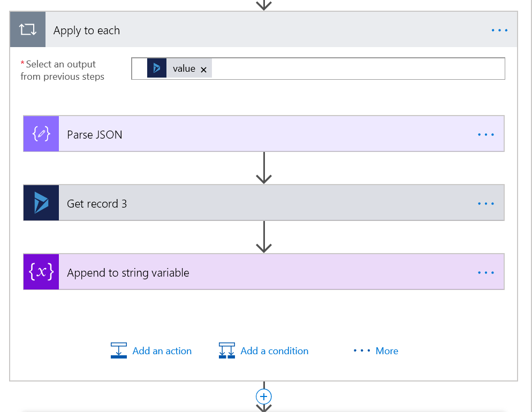Select the Add a condition link text
This screenshot has height=412, width=532.
[275, 351]
